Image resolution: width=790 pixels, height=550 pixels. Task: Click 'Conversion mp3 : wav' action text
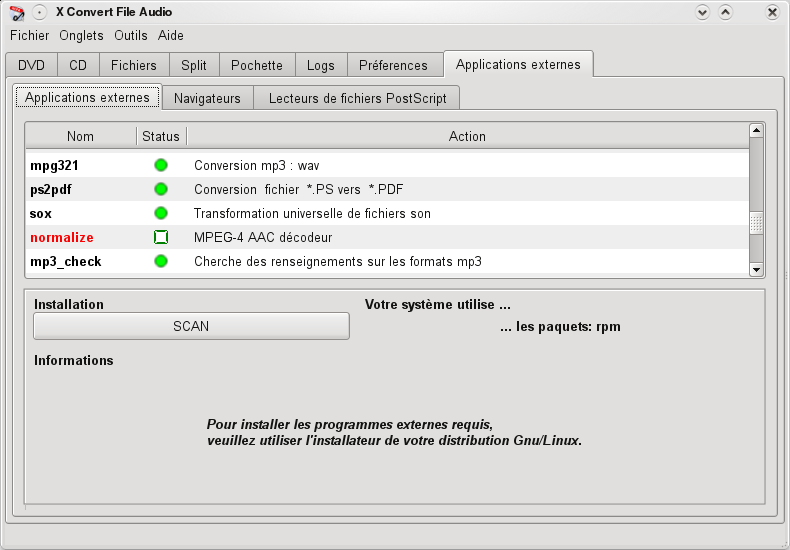pos(256,166)
